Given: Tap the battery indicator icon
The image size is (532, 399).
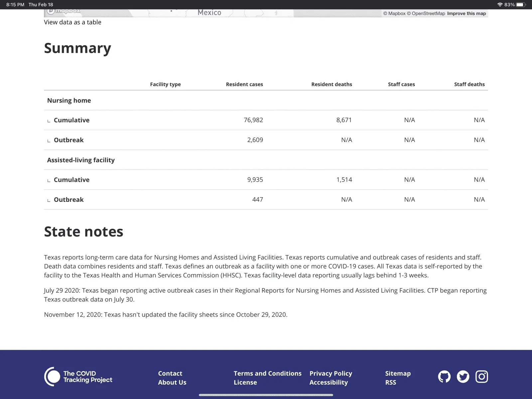Looking at the screenshot, I should pos(521,5).
